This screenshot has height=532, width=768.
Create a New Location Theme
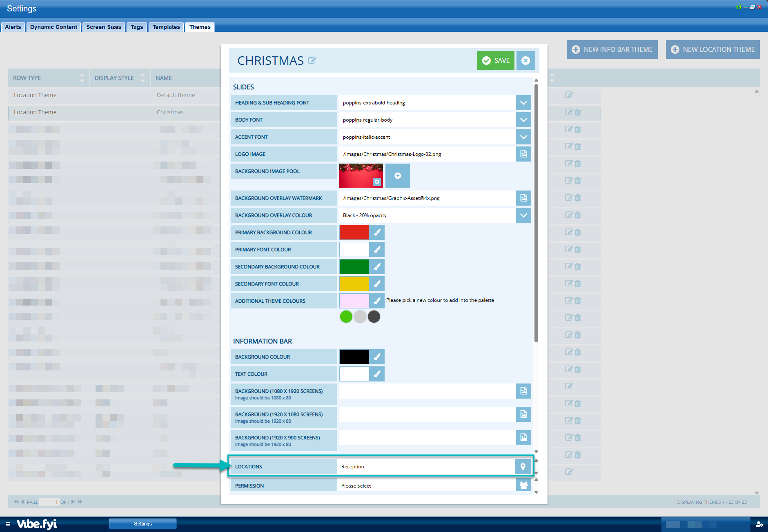(712, 49)
